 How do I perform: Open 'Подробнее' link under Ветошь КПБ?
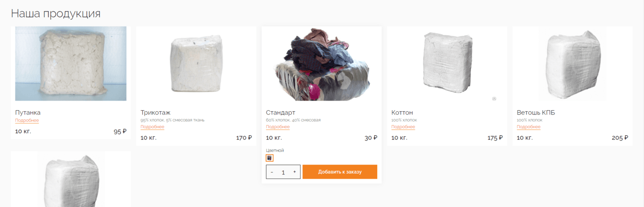[529, 127]
